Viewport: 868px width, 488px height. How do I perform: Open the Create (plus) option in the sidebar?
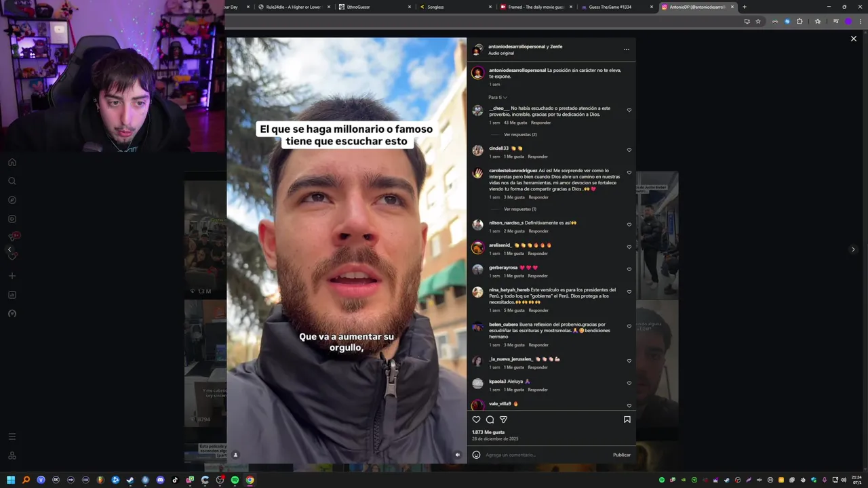pyautogui.click(x=12, y=276)
